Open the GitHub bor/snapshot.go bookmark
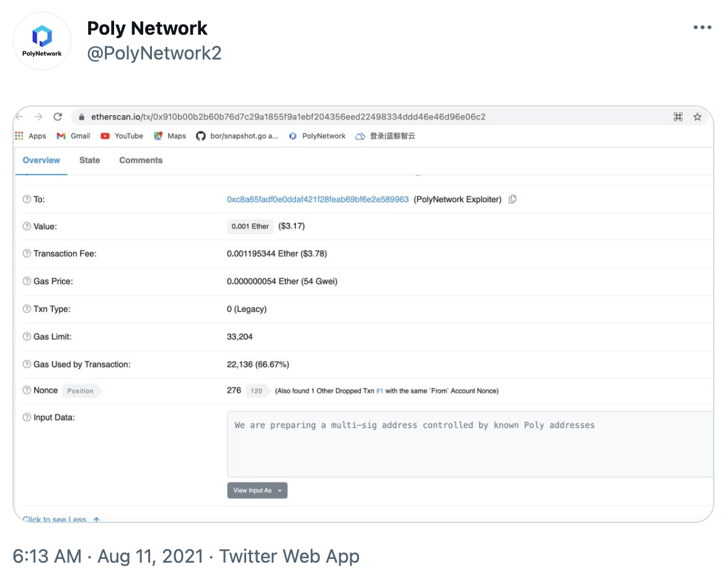Screen dimensions: 728x580 237,136
